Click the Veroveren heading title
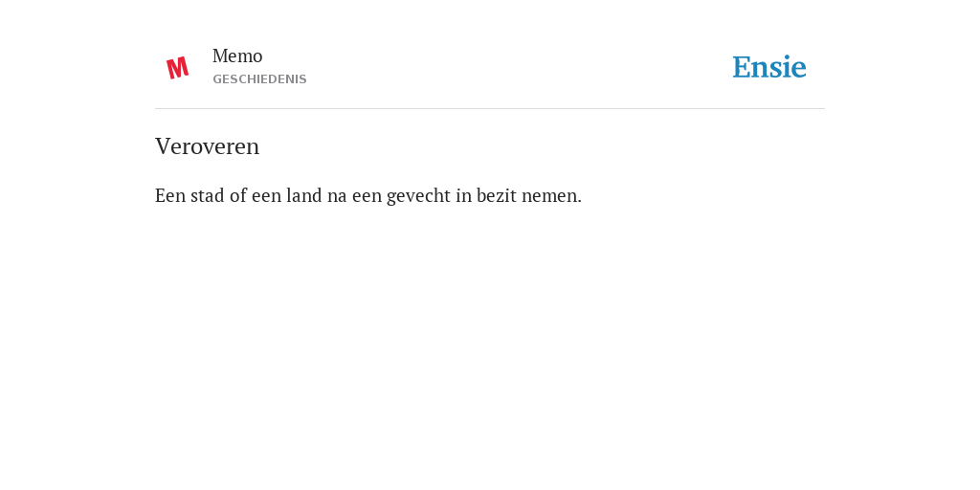 coord(207,146)
